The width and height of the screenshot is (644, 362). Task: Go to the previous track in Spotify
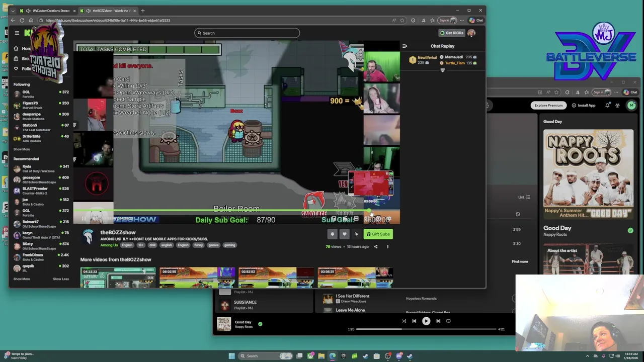tap(414, 321)
